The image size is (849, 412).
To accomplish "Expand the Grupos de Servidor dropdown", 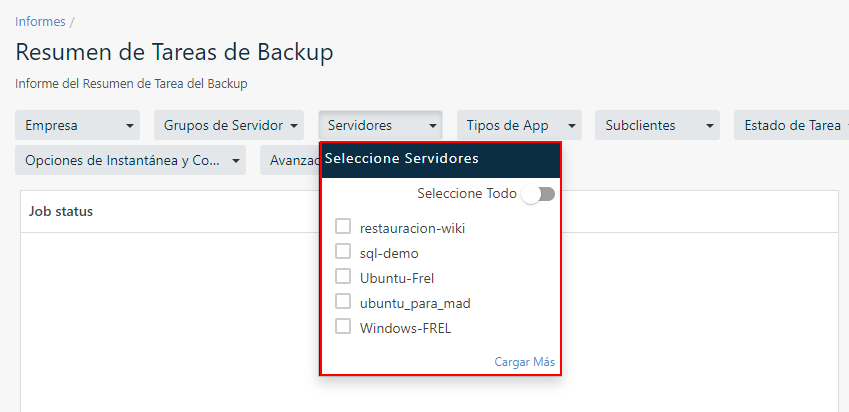I will [x=228, y=126].
